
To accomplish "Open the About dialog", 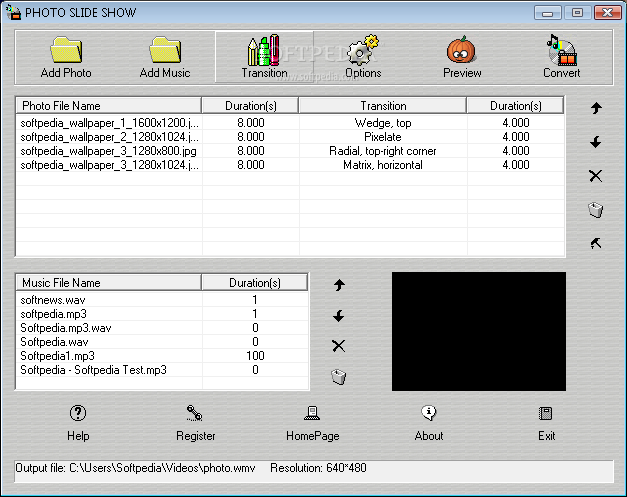I will [x=429, y=423].
